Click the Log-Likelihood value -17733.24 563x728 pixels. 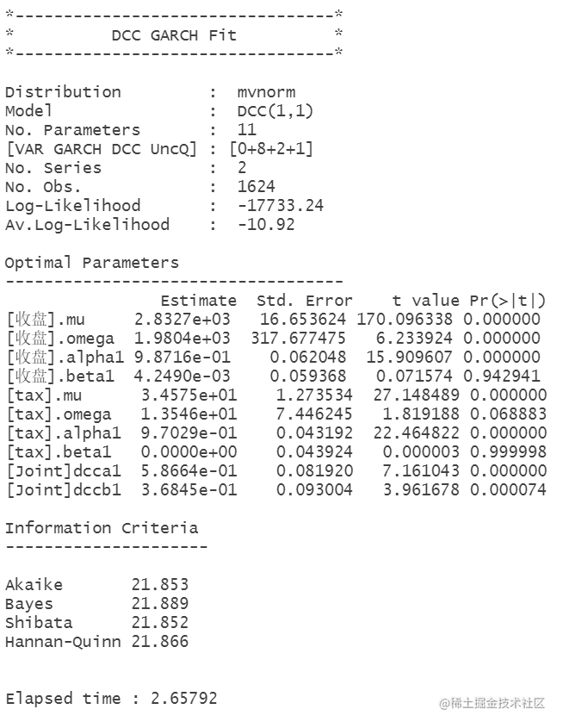281,206
